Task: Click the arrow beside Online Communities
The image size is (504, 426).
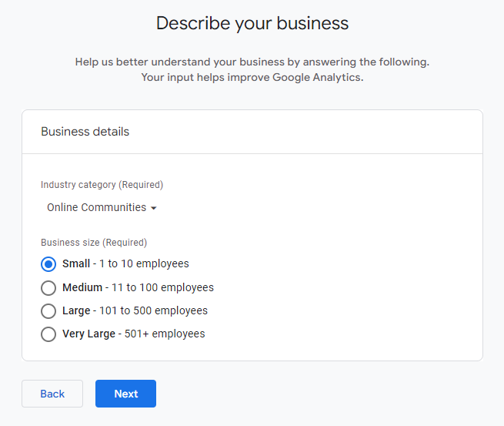Action: coord(154,209)
